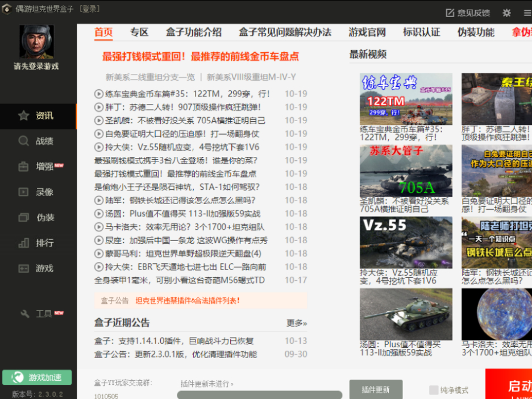Image resolution: width=532 pixels, height=399 pixels.
Task: Open article 是偷炮小王子还是陨石神坑
Action: tap(177, 187)
